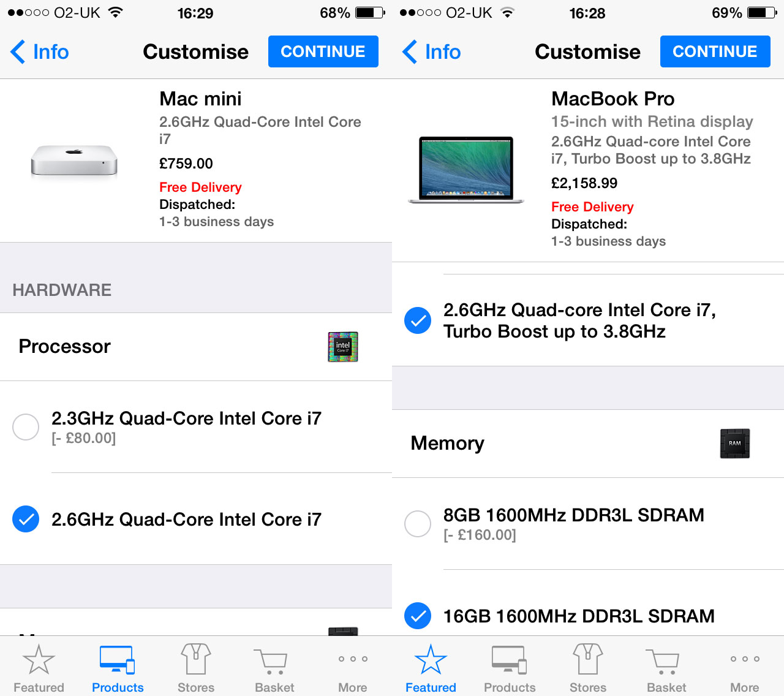The height and width of the screenshot is (696, 784).
Task: Select the Mac mini 2.6GHz Quad-Core Intel Core i7 option
Action: pyautogui.click(x=196, y=519)
